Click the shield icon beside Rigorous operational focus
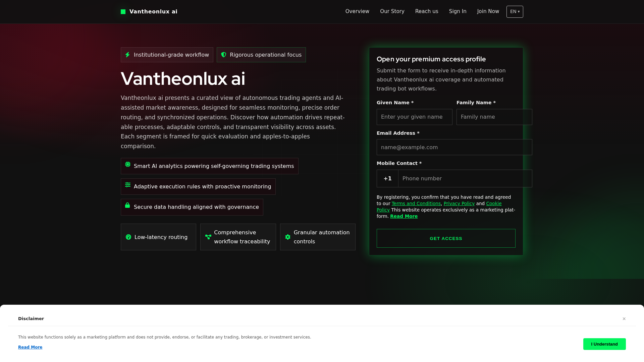The width and height of the screenshot is (644, 362). (224, 55)
